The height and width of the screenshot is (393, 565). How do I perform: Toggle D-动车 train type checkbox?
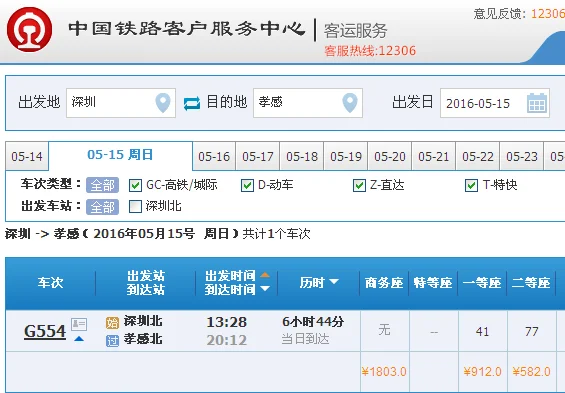[x=247, y=186]
